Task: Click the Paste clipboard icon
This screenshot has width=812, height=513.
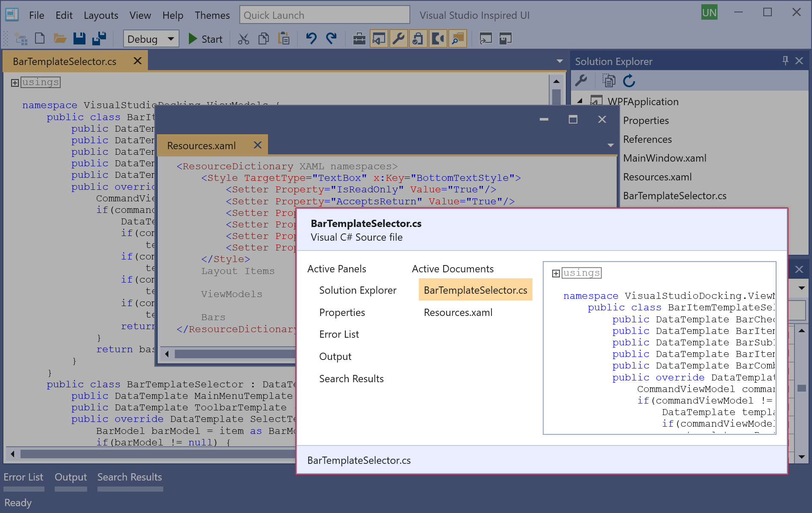Action: tap(284, 39)
